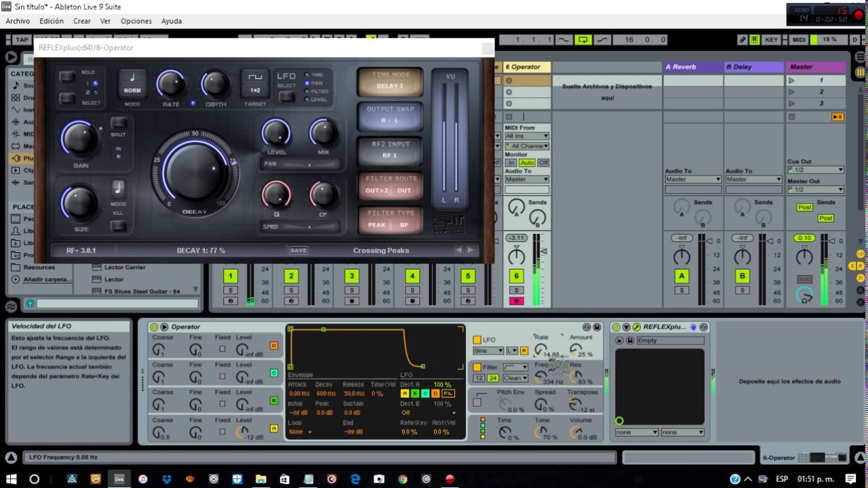This screenshot has width=868, height=488.
Task: Select the Sounds category icon in browser
Action: 16,85
